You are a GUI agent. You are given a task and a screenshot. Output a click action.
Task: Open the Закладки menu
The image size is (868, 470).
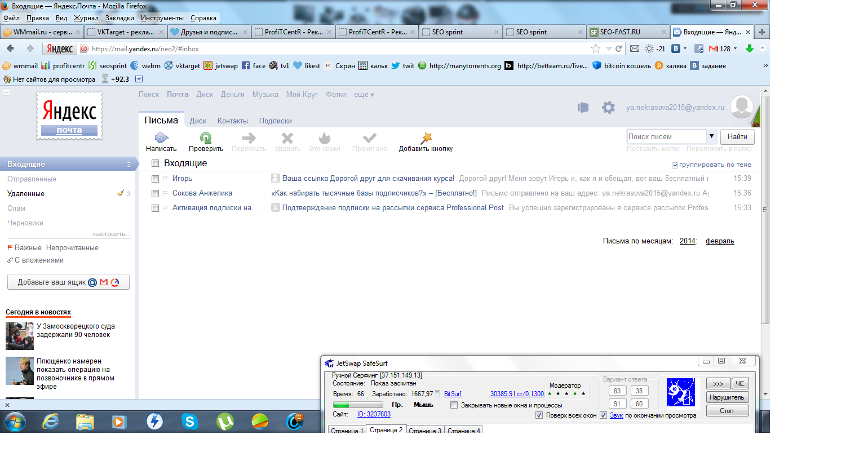pyautogui.click(x=119, y=18)
